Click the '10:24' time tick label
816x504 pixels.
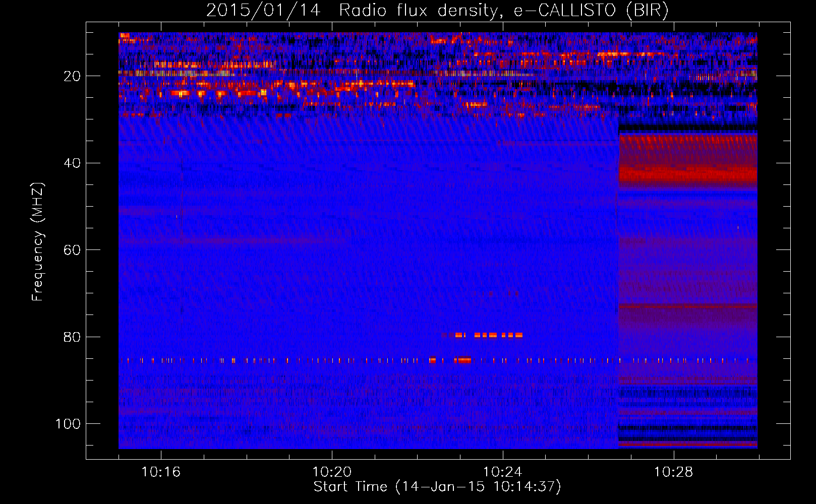503,472
